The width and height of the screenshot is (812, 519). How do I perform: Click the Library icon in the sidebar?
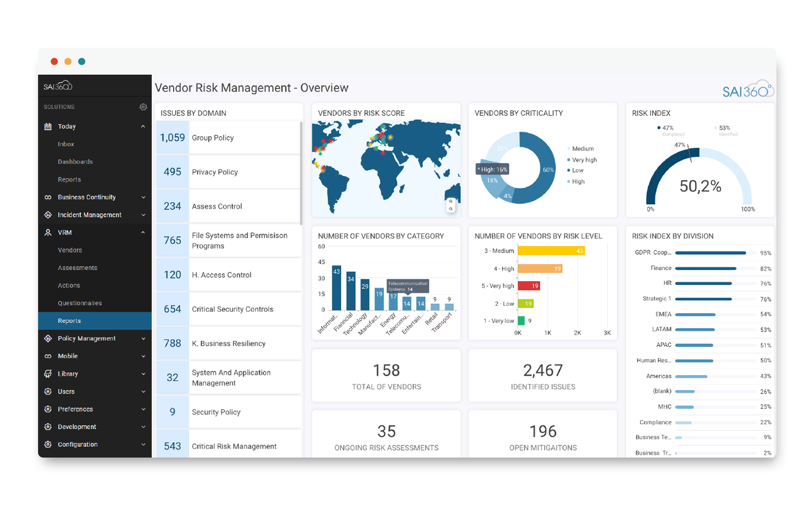click(x=47, y=373)
